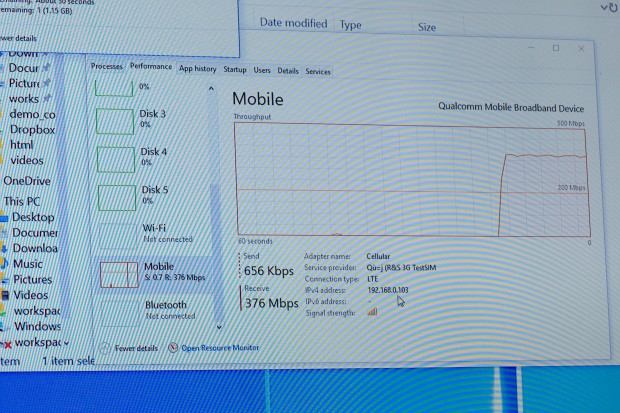Image resolution: width=620 pixels, height=413 pixels.
Task: Click the Fewer details arrow icon
Action: click(105, 348)
